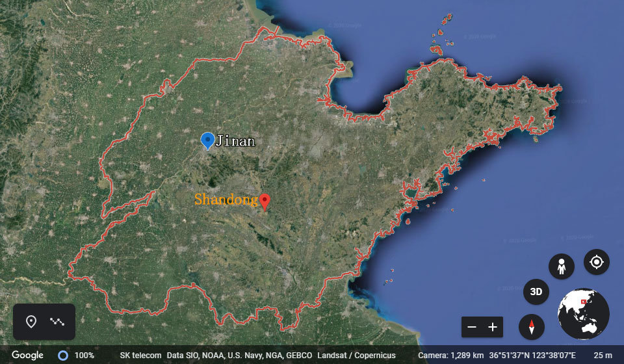Click the Add placemark pin tool
This screenshot has height=364, width=624.
pyautogui.click(x=30, y=322)
